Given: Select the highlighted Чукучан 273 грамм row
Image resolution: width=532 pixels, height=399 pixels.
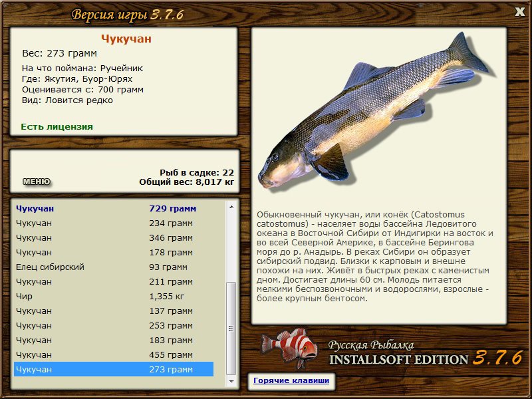Looking at the screenshot, I should click(114, 369).
